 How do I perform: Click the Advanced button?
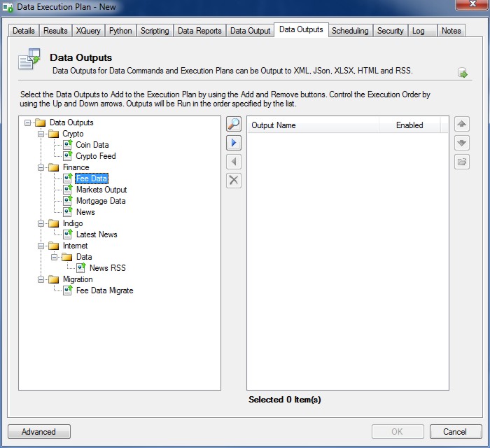[39, 432]
